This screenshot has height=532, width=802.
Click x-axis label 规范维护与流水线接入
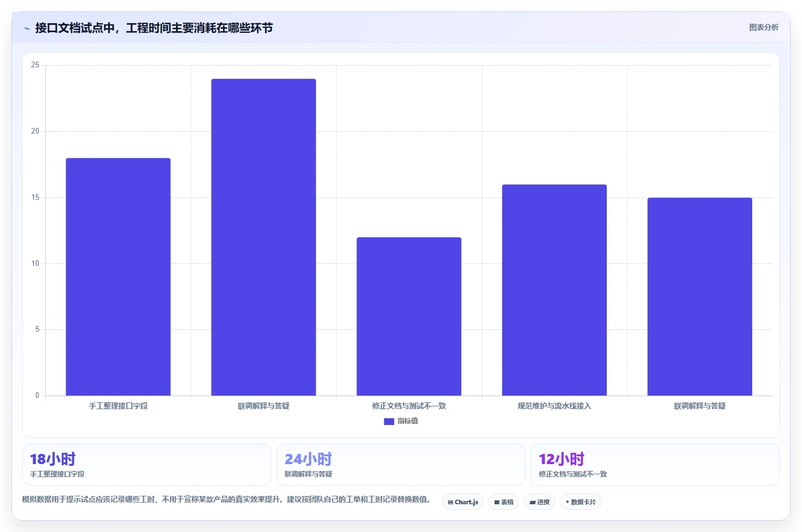tap(555, 406)
